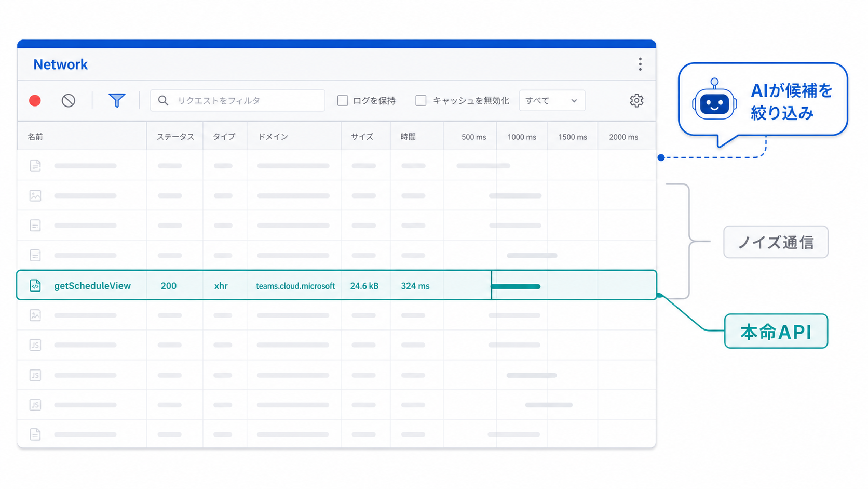This screenshot has height=489, width=868.
Task: Click the 本命API label button
Action: pyautogui.click(x=776, y=332)
